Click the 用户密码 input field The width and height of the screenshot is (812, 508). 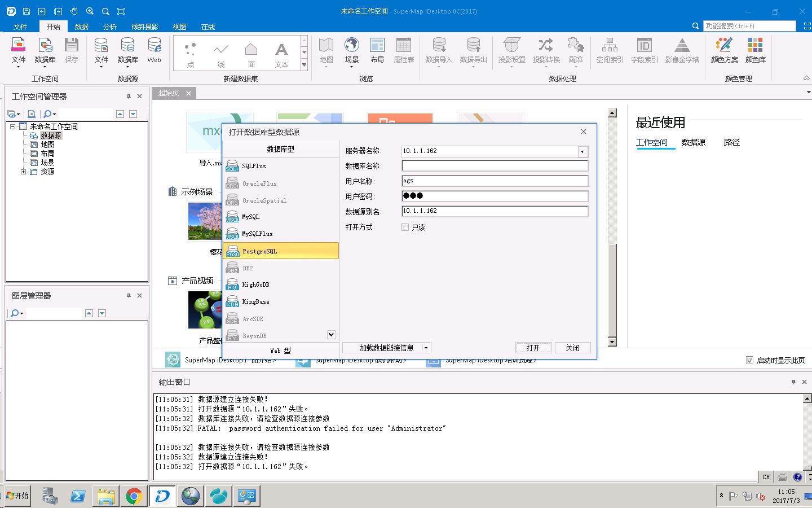pyautogui.click(x=495, y=196)
